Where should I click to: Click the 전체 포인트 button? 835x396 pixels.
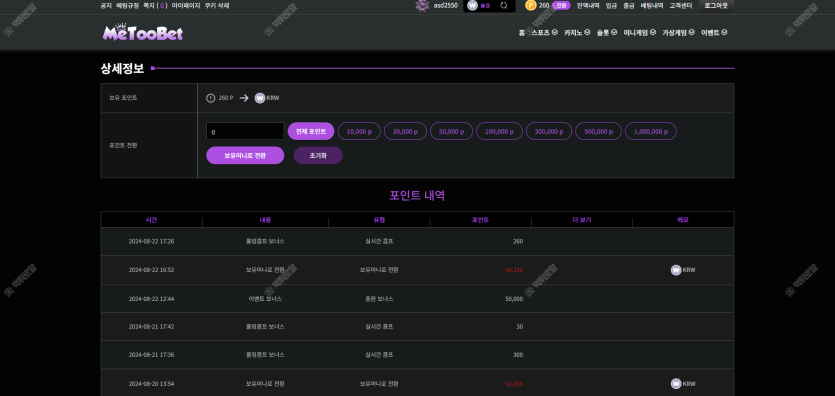tap(311, 131)
